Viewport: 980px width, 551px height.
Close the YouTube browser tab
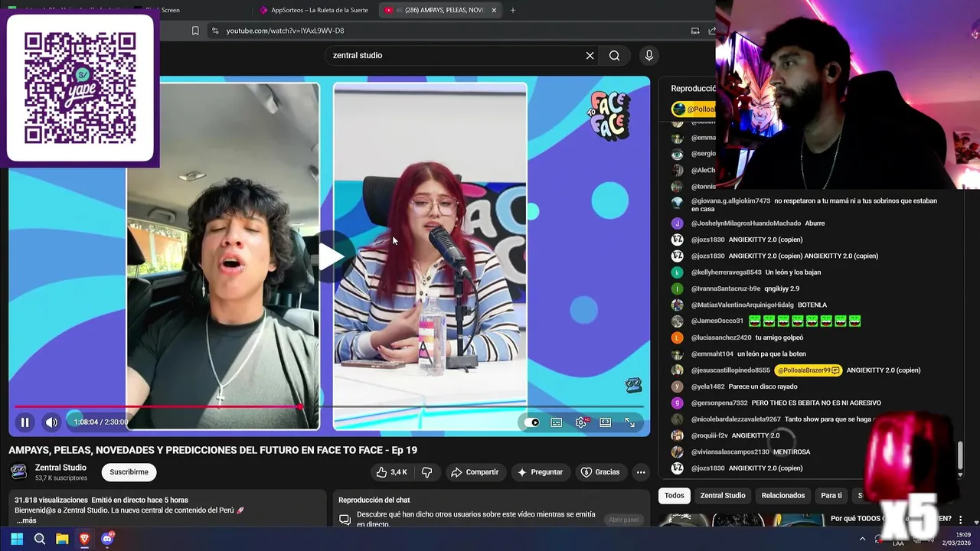coord(494,10)
